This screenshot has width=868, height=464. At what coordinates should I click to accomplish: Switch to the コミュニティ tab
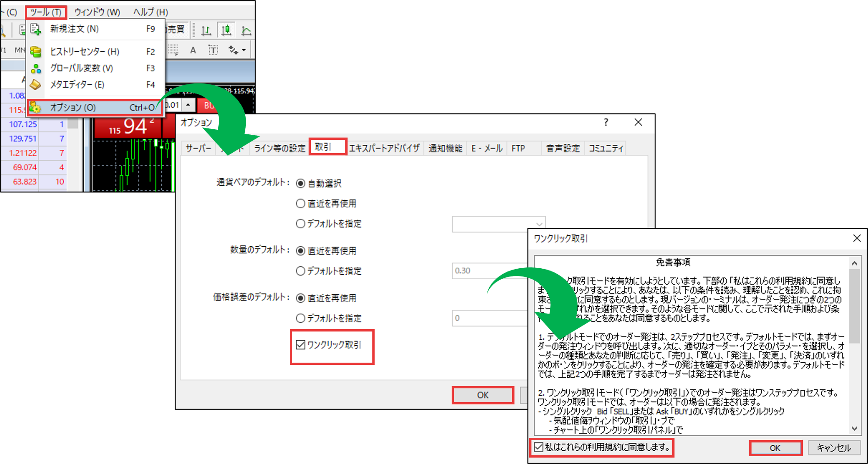(x=606, y=148)
